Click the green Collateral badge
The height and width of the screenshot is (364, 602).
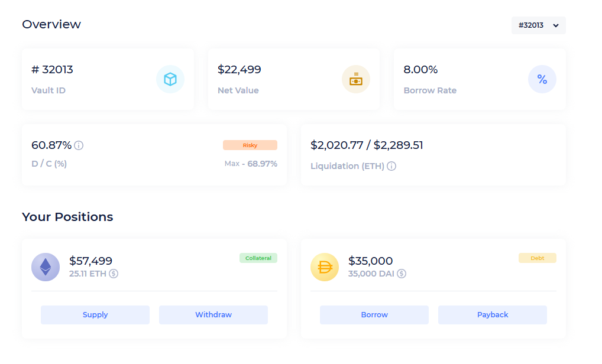(258, 258)
